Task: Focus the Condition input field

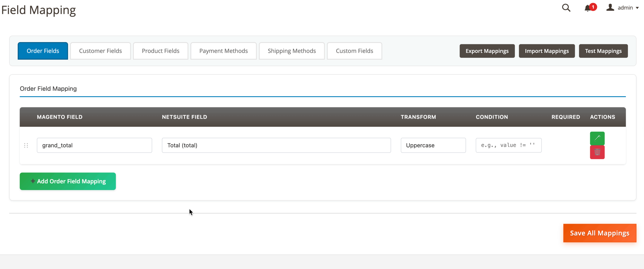Action: click(x=508, y=145)
